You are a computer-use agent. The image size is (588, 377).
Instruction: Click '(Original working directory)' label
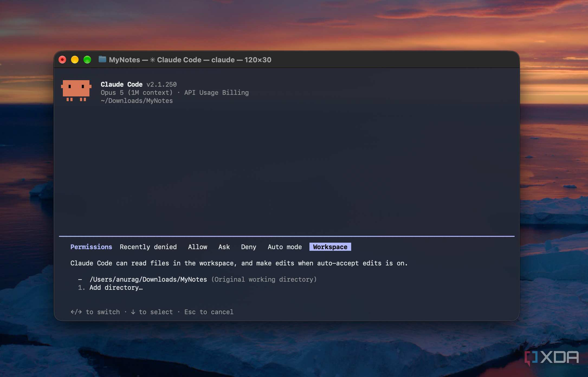(x=264, y=279)
